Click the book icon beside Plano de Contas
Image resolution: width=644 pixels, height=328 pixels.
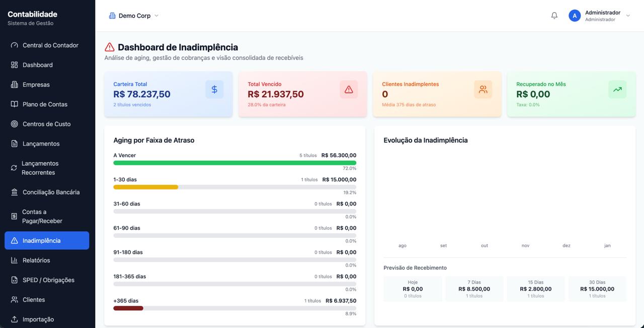[14, 104]
